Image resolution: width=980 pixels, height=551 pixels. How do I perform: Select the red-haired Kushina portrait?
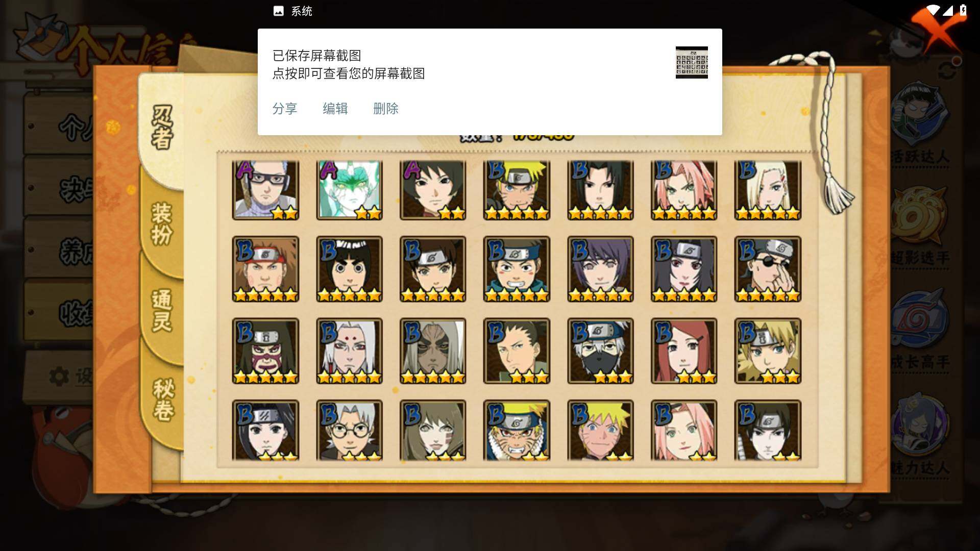[x=684, y=351]
